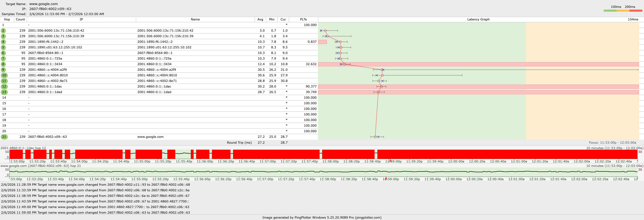This screenshot has height=220, width=644.
Task: Sort by the PL% column header
Action: coord(303,19)
